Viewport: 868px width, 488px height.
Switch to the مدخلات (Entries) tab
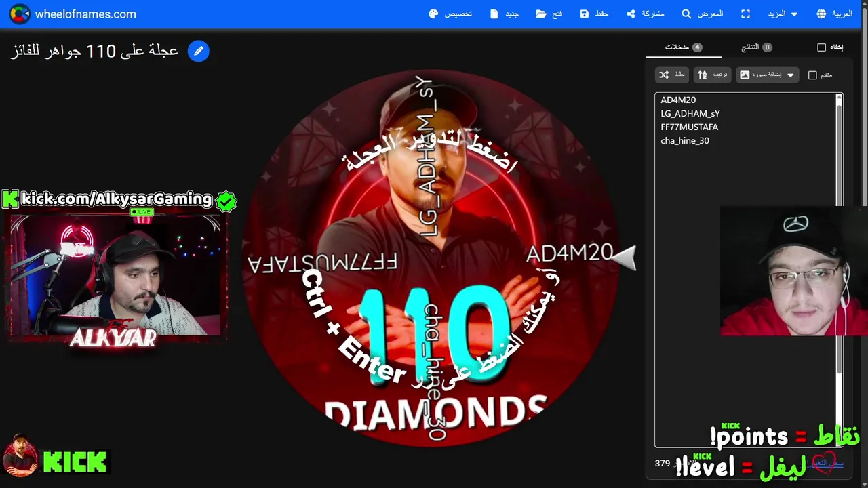click(x=684, y=47)
